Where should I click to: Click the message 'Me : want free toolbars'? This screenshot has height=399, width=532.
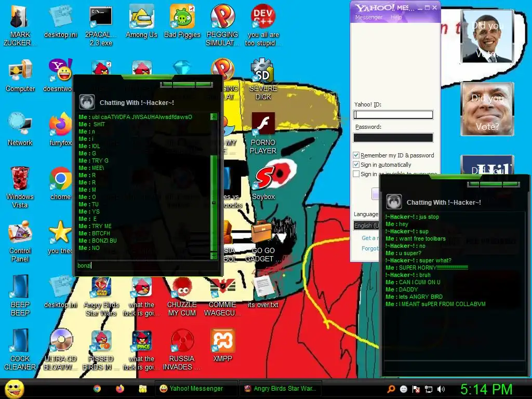tap(415, 238)
